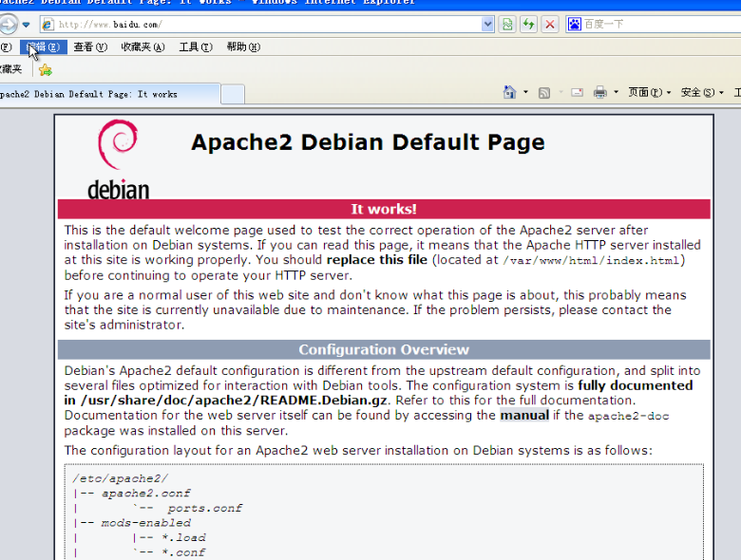The width and height of the screenshot is (741, 560).
Task: Open the 查看(V) menu
Action: (90, 47)
